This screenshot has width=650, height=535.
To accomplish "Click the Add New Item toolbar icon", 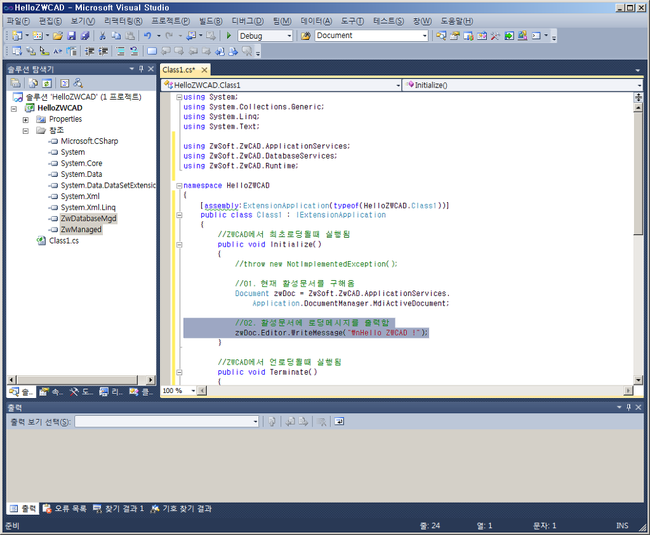I will (x=38, y=36).
